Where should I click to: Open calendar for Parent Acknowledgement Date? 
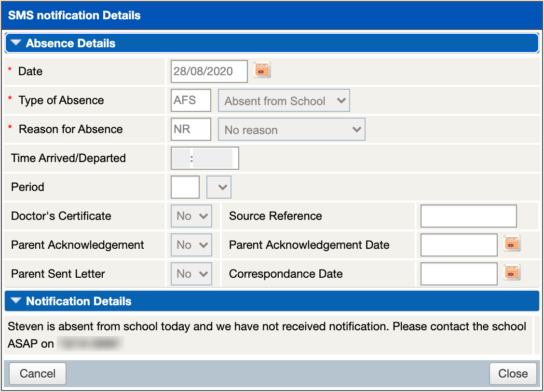click(x=512, y=244)
